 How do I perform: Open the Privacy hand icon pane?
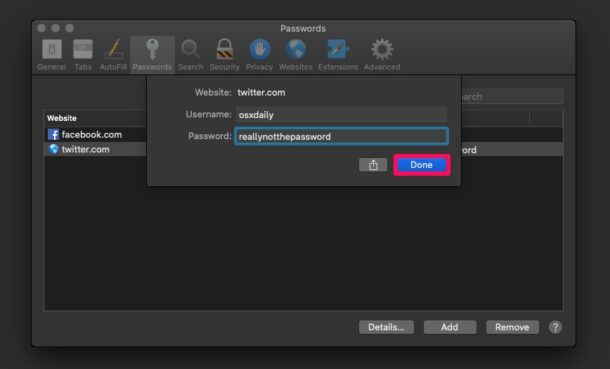(x=259, y=55)
